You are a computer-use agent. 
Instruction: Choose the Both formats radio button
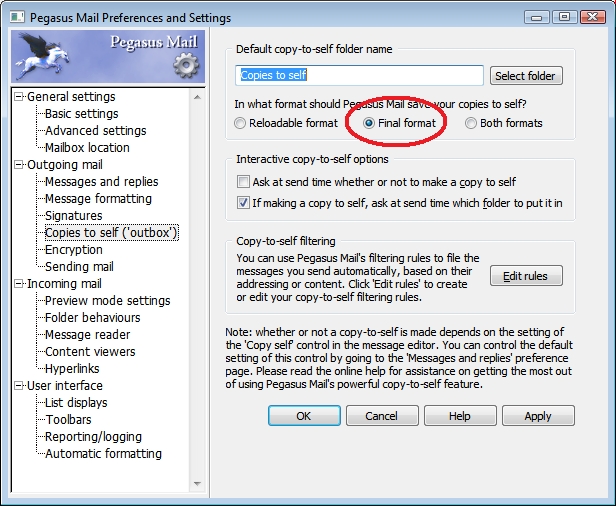click(x=471, y=123)
